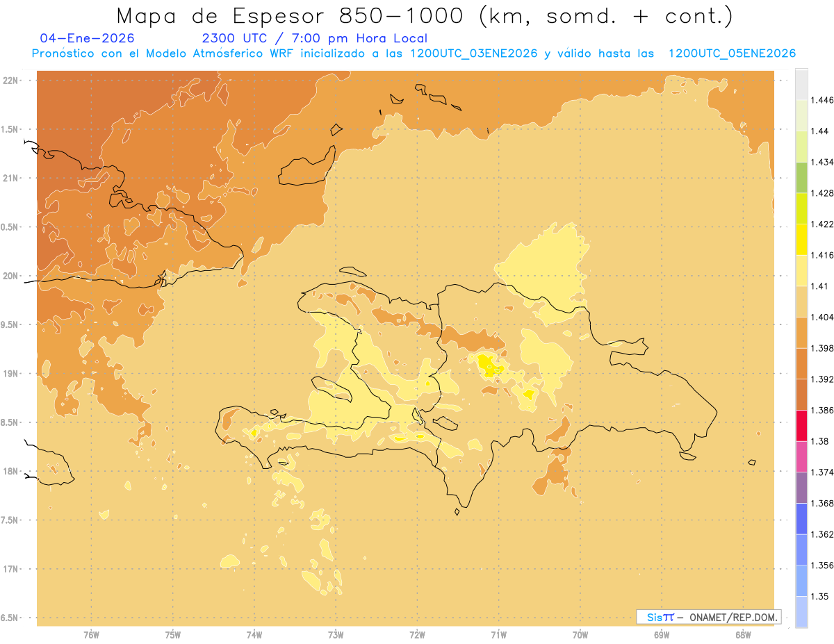
Task: Click the "71W" longitude label
Action: tap(498, 635)
